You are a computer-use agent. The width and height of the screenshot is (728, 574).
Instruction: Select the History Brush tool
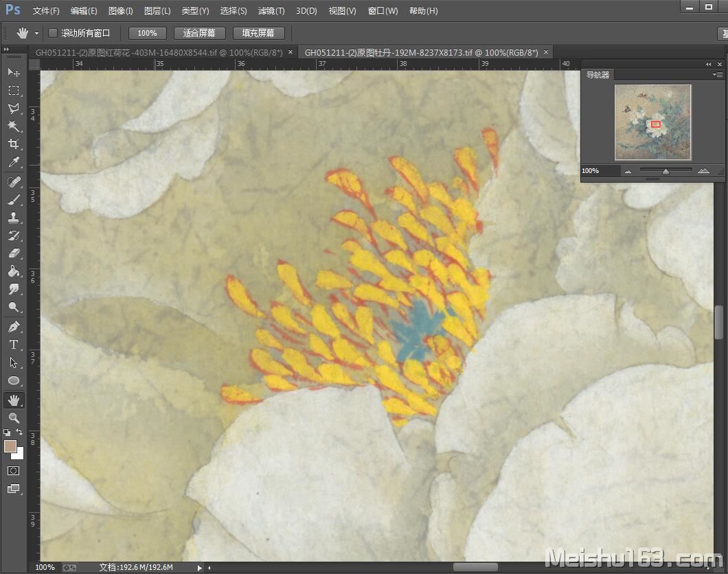[14, 236]
